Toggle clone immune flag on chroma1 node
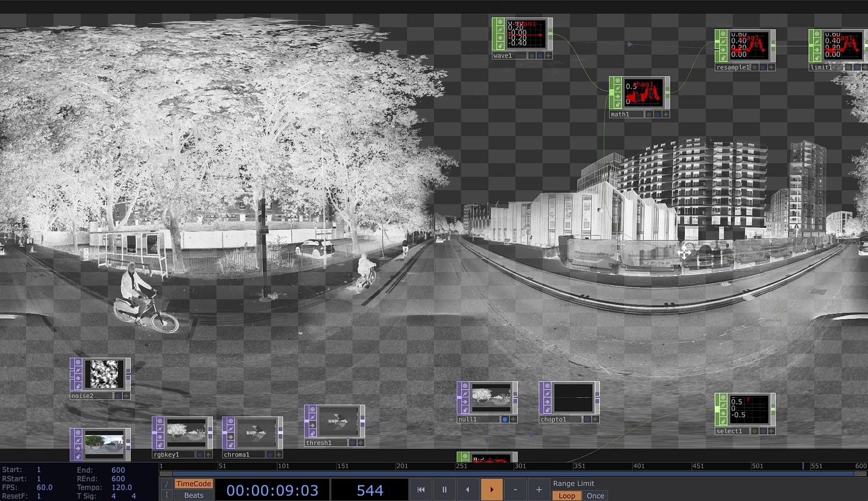This screenshot has height=501, width=868. [x=231, y=429]
